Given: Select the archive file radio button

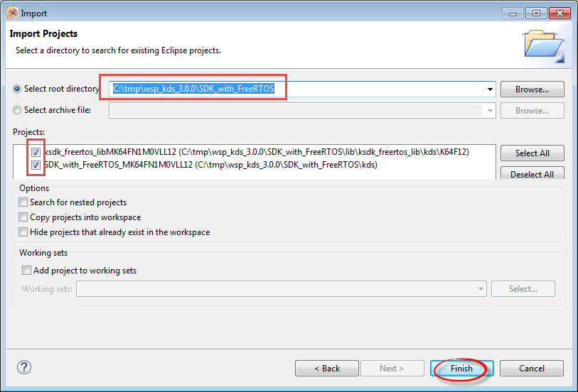Looking at the screenshot, I should pos(18,110).
